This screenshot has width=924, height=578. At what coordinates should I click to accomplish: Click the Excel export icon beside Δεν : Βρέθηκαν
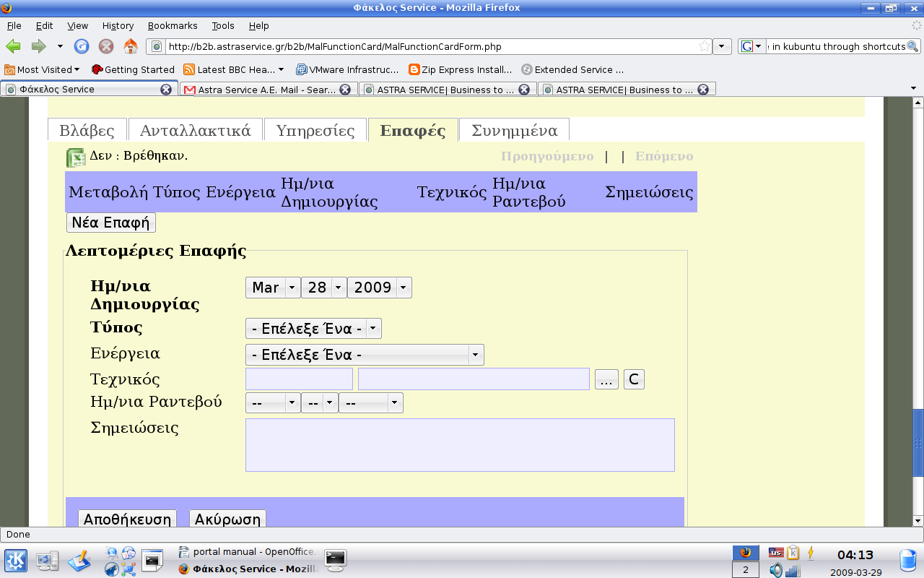[76, 158]
